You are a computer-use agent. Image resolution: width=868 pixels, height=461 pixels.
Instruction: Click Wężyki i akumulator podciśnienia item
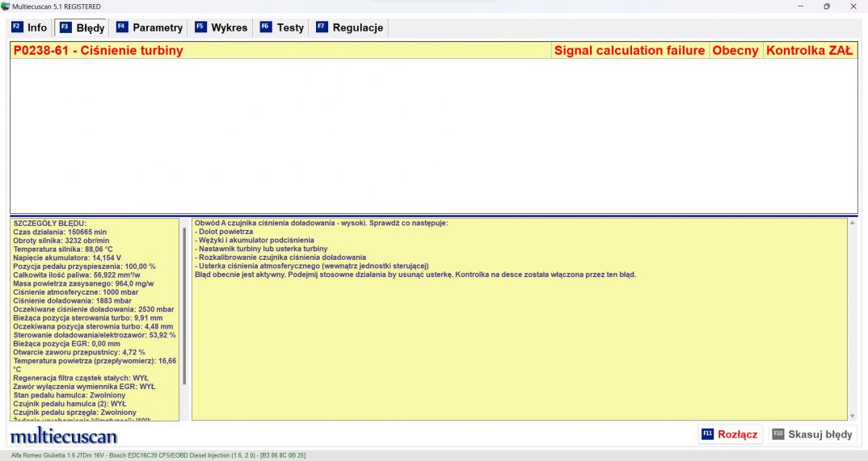click(254, 241)
